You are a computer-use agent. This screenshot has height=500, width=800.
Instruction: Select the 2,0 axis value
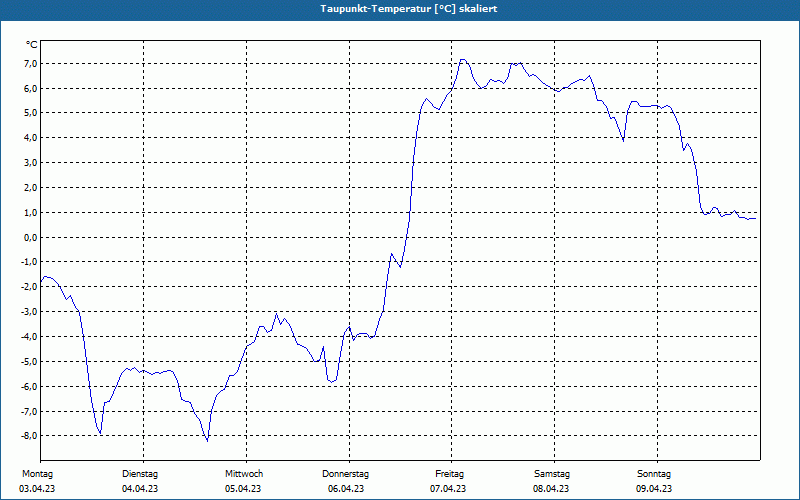(x=29, y=188)
